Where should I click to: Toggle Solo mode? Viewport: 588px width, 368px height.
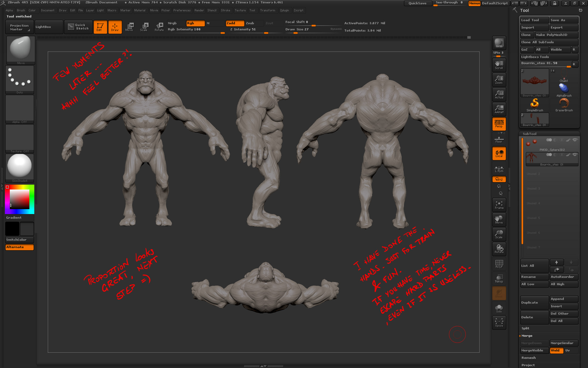tap(499, 308)
